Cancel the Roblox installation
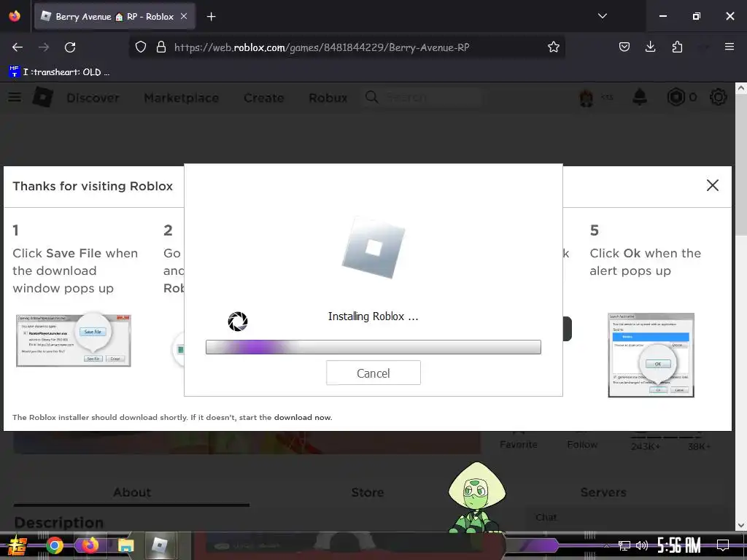The image size is (747, 560). 373,373
